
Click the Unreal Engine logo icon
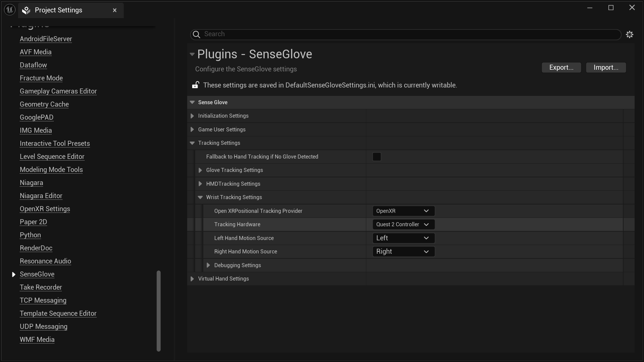pyautogui.click(x=9, y=10)
